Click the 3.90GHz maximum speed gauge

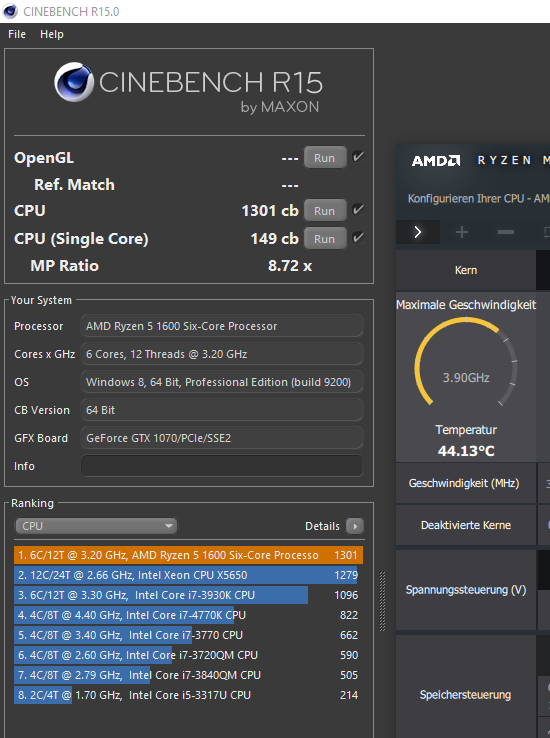466,362
